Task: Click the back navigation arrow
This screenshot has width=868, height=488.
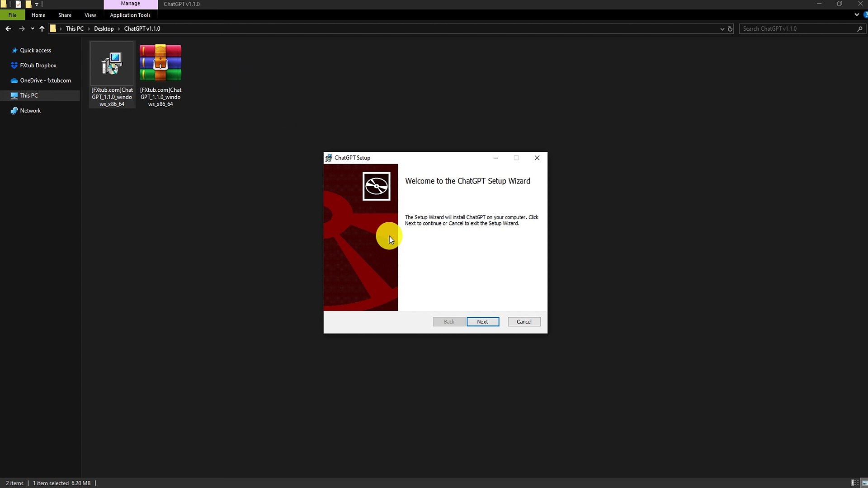Action: pos(8,28)
